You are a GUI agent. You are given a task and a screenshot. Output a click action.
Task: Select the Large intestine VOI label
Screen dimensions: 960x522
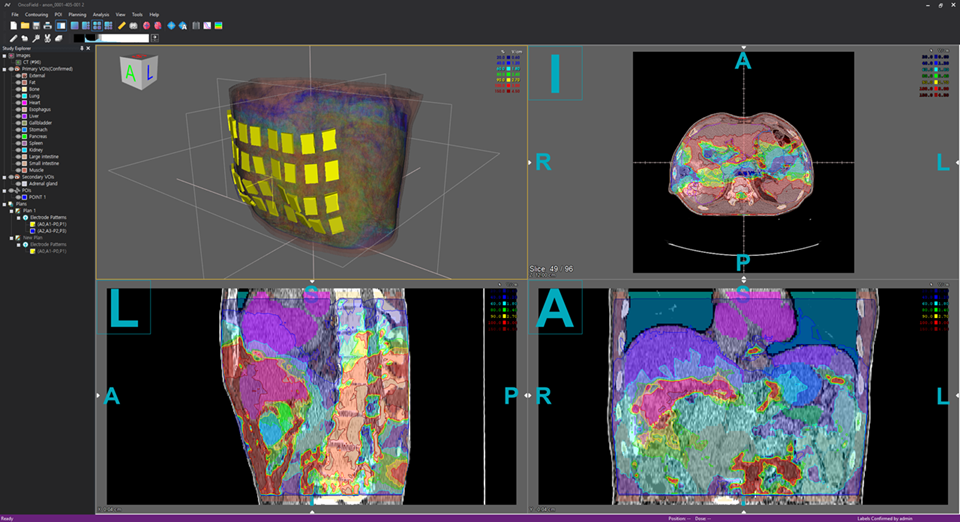(x=44, y=157)
